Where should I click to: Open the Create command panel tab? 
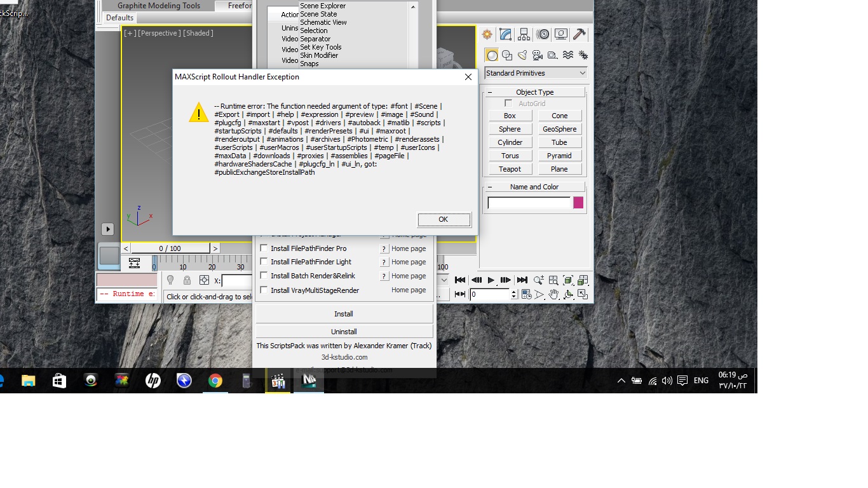tap(487, 34)
